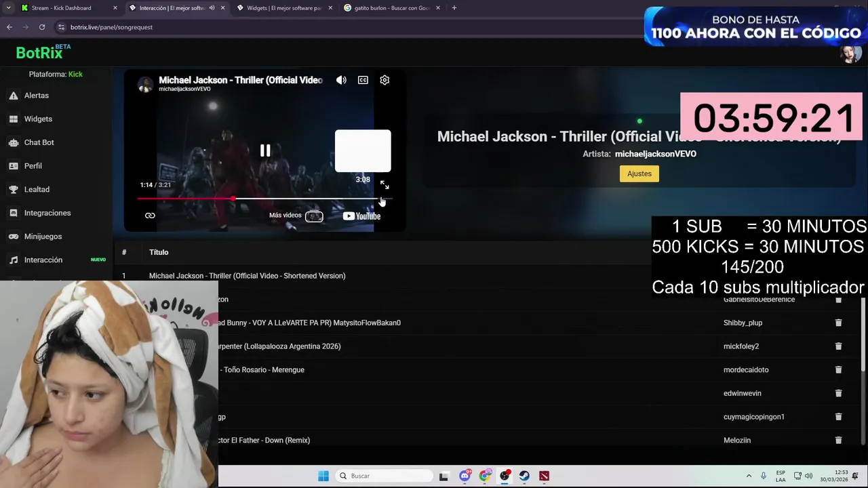Delete the song requested by Shibby_plup

838,323
